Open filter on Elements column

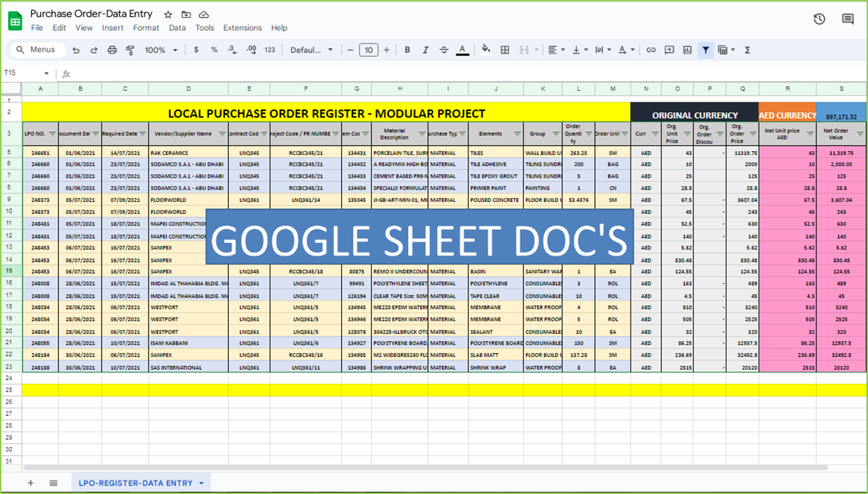pos(518,134)
